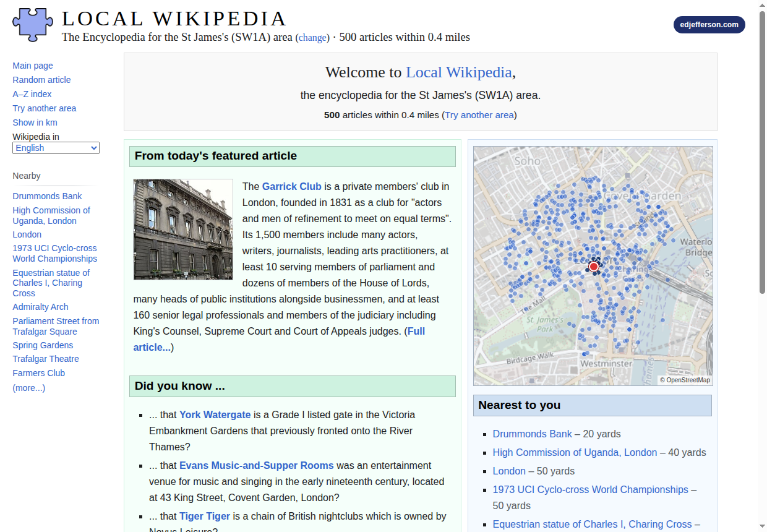Open Equestrian statue of Charles I, Charing Cross nearest link
This screenshot has height=532, width=767.
(593, 524)
